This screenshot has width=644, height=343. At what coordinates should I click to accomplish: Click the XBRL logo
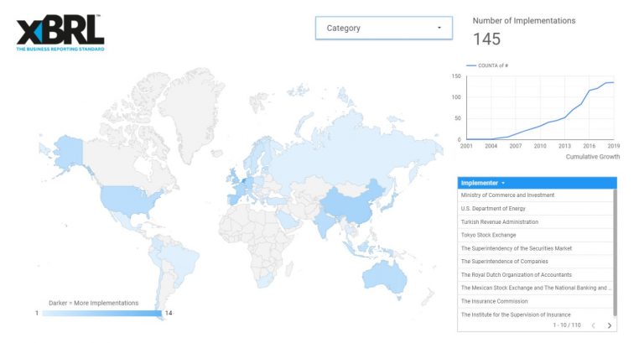click(x=60, y=34)
